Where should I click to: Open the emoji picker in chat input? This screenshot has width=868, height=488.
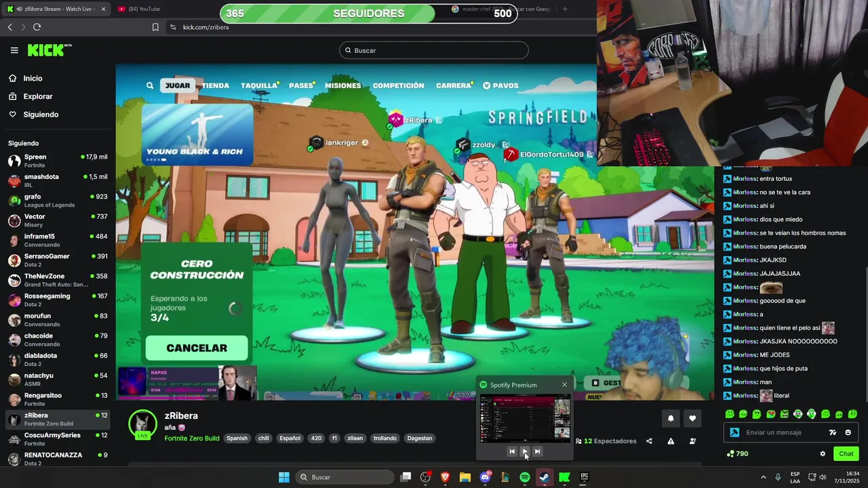coord(848,432)
